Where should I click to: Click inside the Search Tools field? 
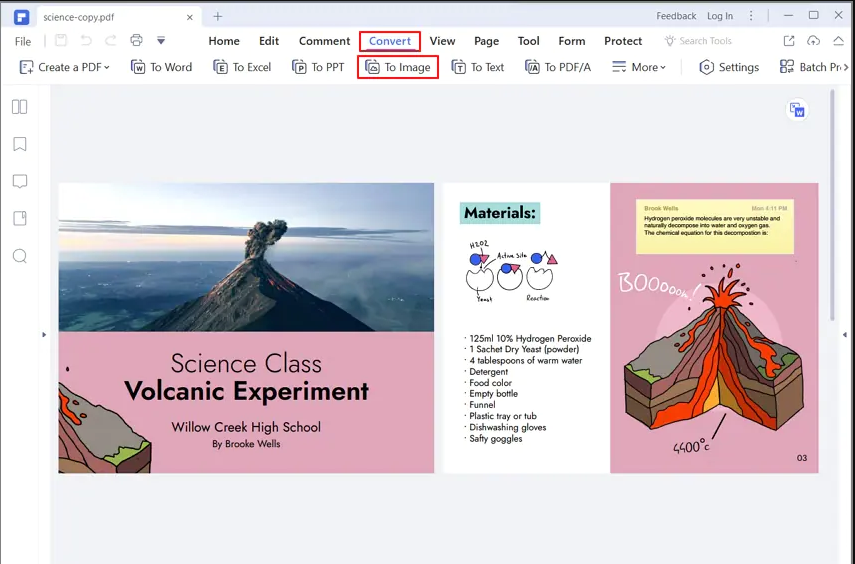pyautogui.click(x=698, y=41)
